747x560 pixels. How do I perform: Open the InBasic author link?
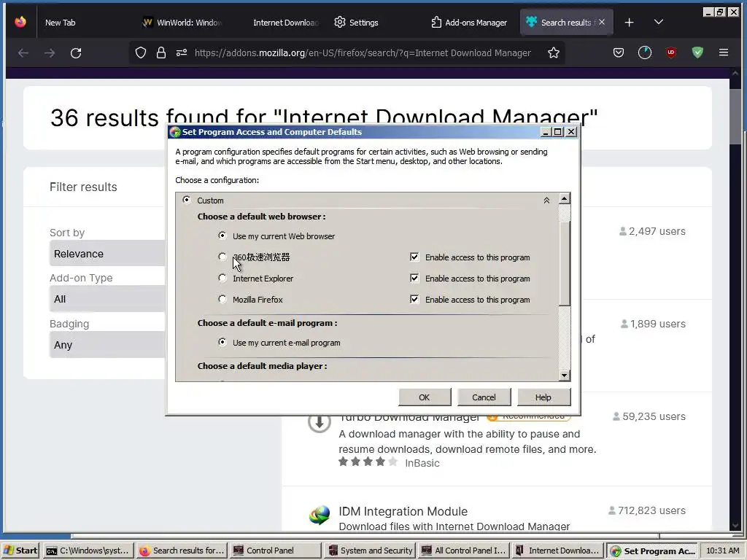[x=422, y=463]
